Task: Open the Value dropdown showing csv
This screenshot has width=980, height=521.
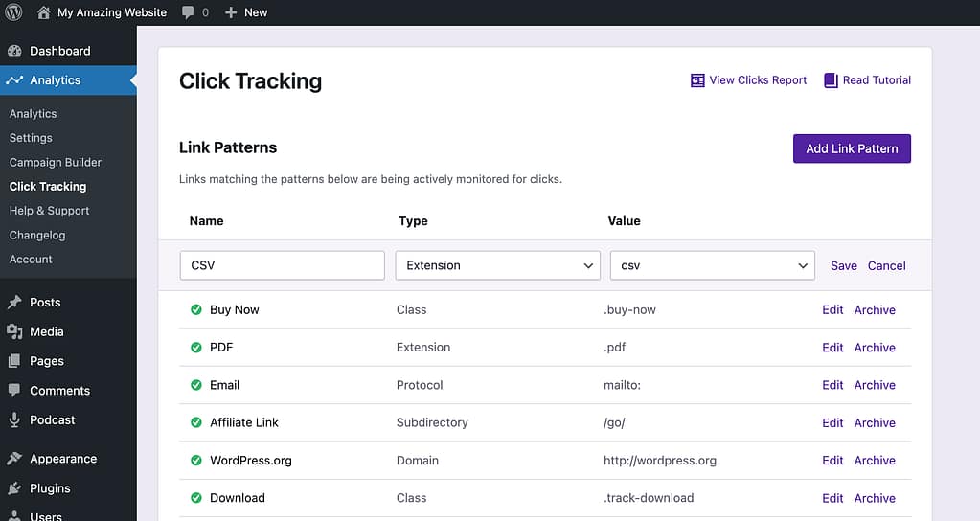Action: 712,265
